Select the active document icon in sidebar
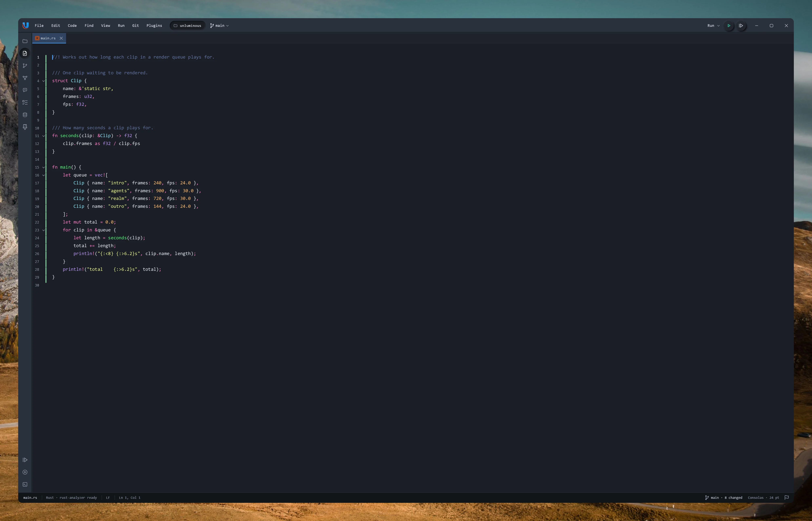The image size is (812, 521). point(25,54)
